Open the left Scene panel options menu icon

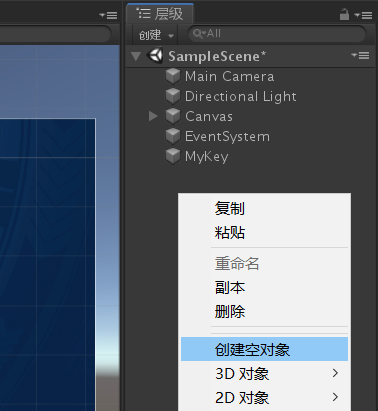pyautogui.click(x=108, y=15)
